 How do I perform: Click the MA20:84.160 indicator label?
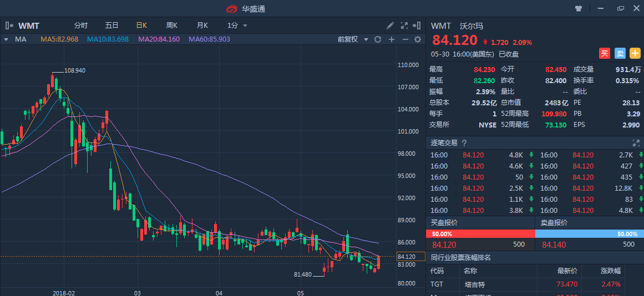click(x=159, y=39)
